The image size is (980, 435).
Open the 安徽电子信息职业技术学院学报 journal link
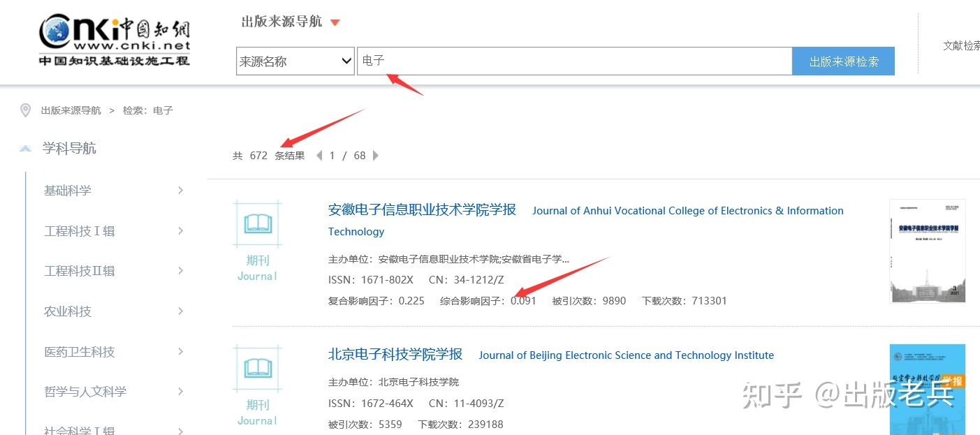point(422,209)
